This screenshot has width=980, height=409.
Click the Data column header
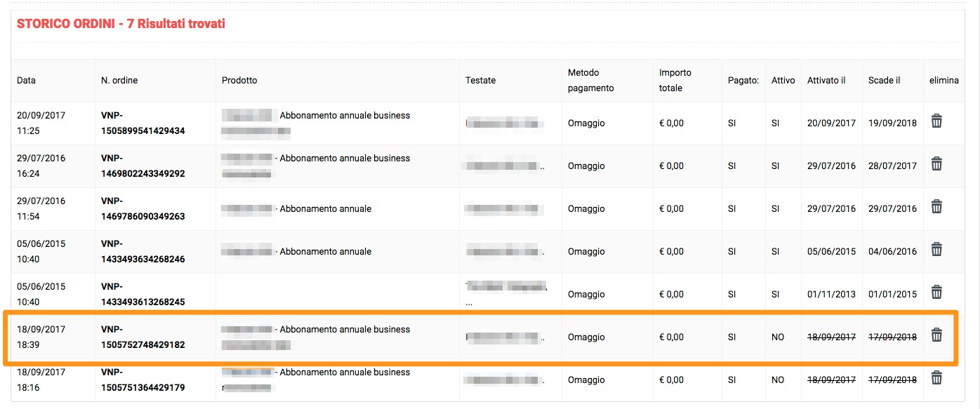click(x=27, y=81)
